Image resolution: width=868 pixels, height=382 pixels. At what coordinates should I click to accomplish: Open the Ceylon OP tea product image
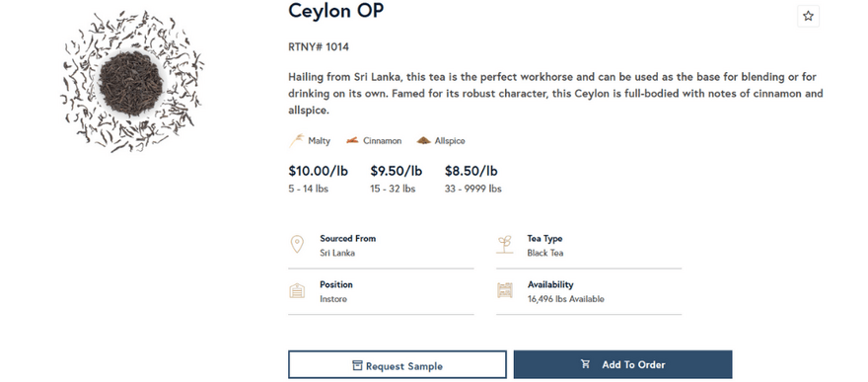(131, 82)
